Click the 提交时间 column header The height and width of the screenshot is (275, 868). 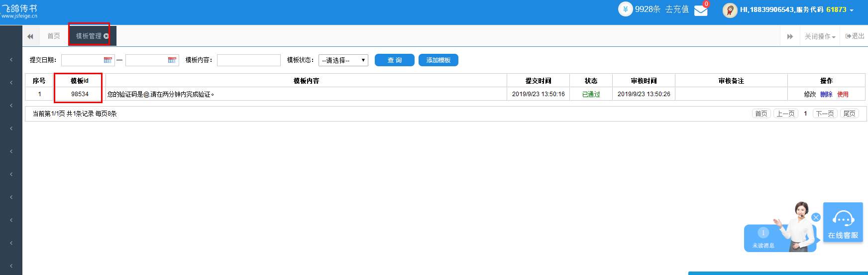tap(539, 81)
